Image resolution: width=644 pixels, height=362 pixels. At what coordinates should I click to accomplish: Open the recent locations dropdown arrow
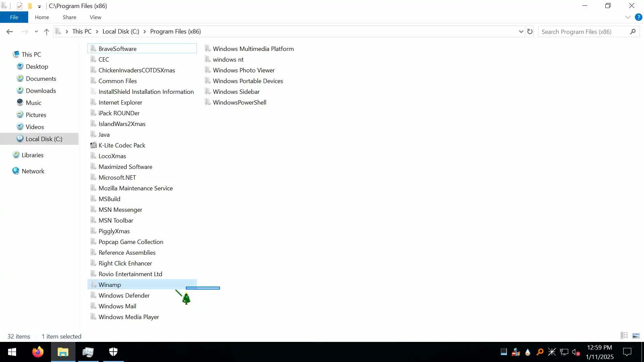click(36, 32)
